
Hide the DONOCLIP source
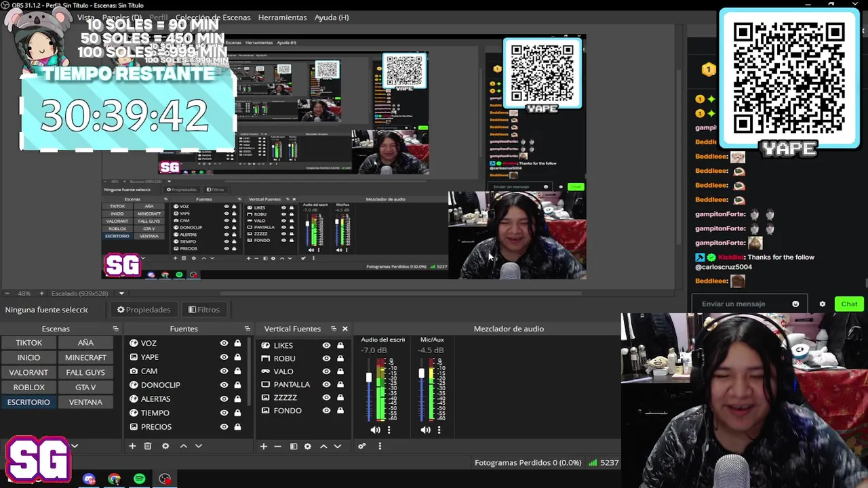(224, 385)
